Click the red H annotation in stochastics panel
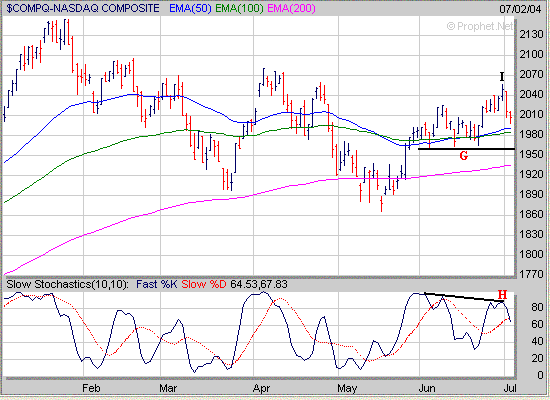Screen dimensions: 550x400 pos(502,294)
